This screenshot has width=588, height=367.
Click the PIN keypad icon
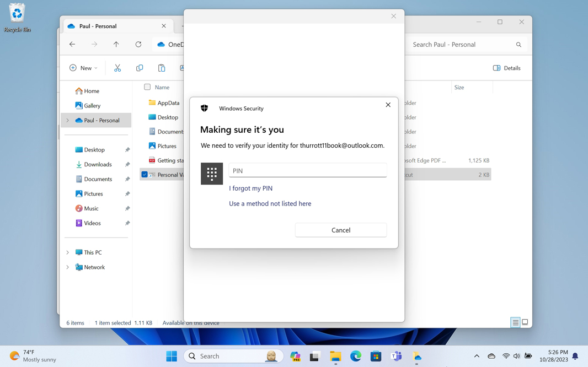tap(212, 174)
